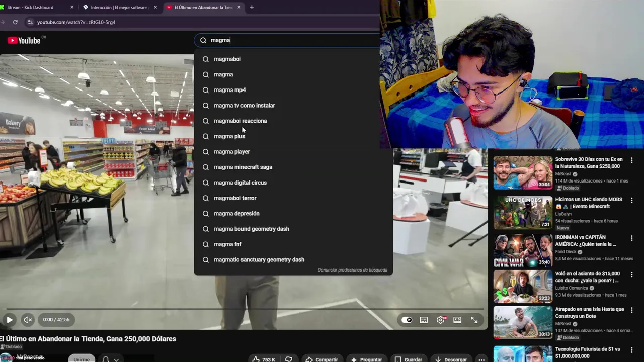
Task: Select suggestion 'magma tv como instalar'
Action: click(293, 106)
